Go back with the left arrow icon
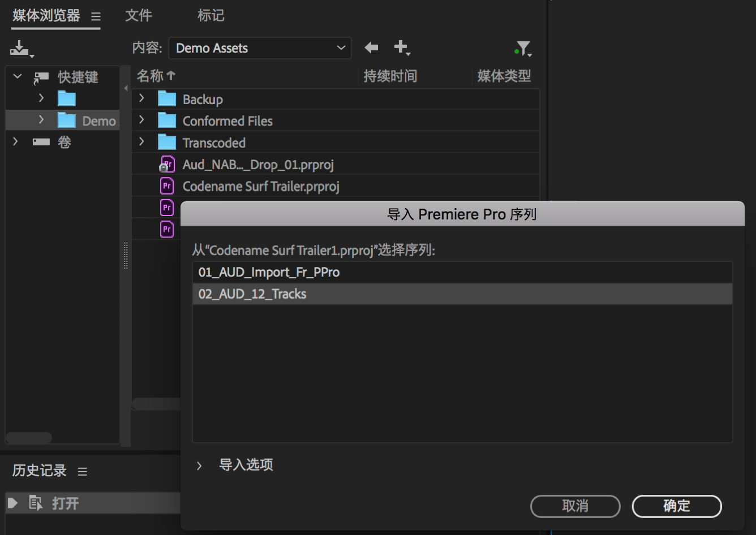This screenshot has height=535, width=756. click(371, 48)
